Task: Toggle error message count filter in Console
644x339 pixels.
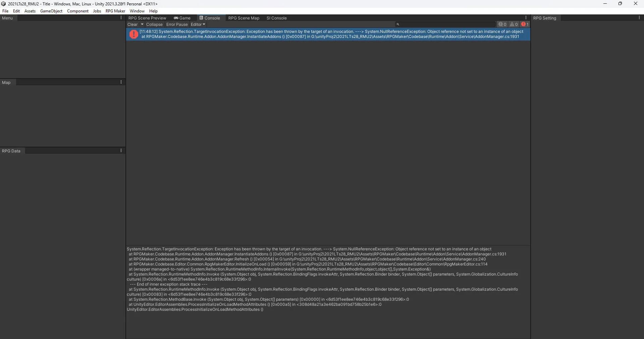Action: click(525, 25)
